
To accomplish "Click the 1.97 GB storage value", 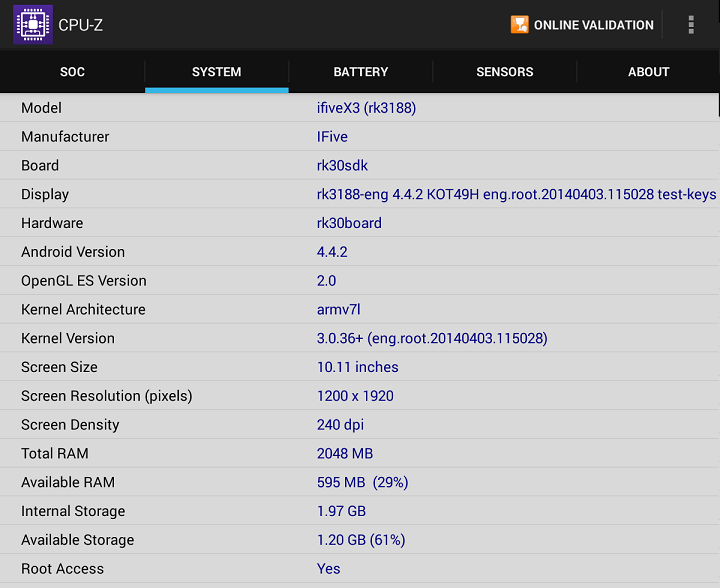I will [x=341, y=511].
